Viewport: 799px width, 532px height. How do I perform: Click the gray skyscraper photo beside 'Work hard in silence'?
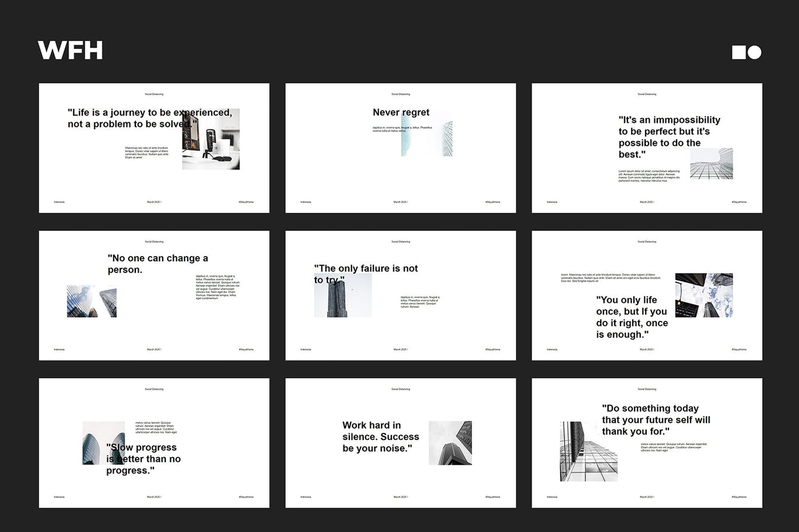tap(450, 443)
